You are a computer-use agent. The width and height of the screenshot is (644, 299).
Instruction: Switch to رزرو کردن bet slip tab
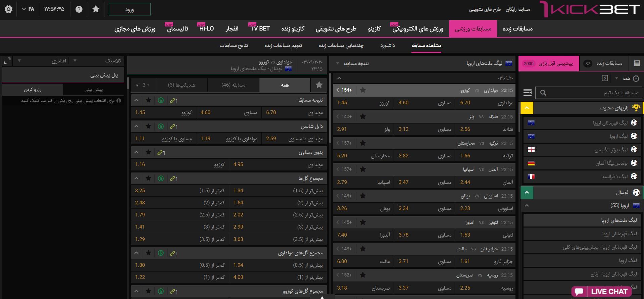(x=33, y=90)
